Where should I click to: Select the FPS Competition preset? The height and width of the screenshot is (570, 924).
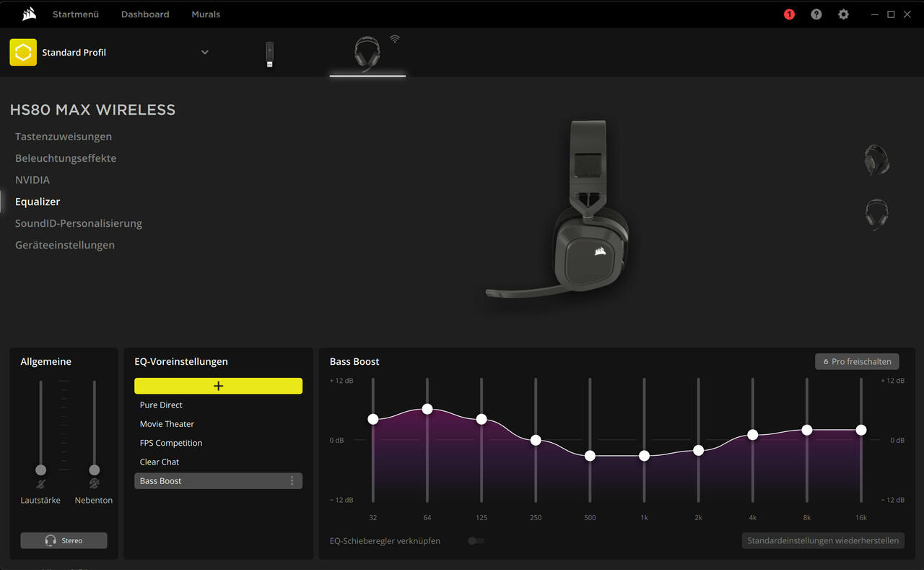[x=218, y=443]
